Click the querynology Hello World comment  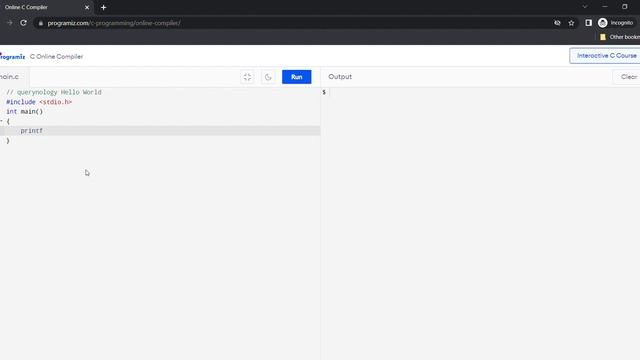[x=53, y=92]
